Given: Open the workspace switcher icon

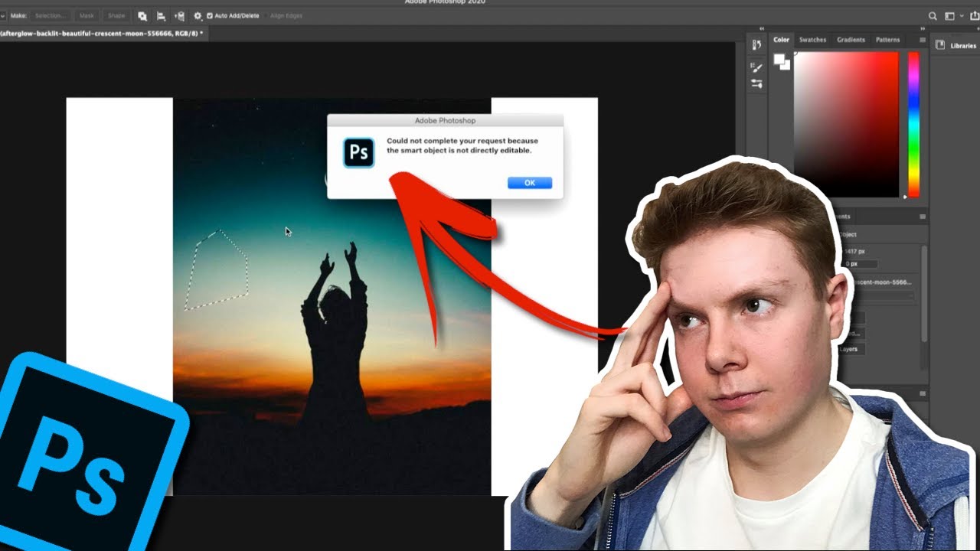Looking at the screenshot, I should click(949, 15).
